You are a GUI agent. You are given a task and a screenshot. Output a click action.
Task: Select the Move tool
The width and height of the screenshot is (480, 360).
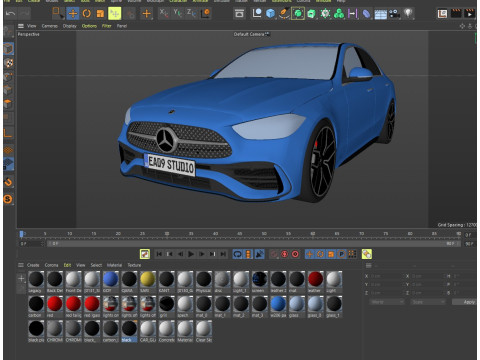(72, 14)
